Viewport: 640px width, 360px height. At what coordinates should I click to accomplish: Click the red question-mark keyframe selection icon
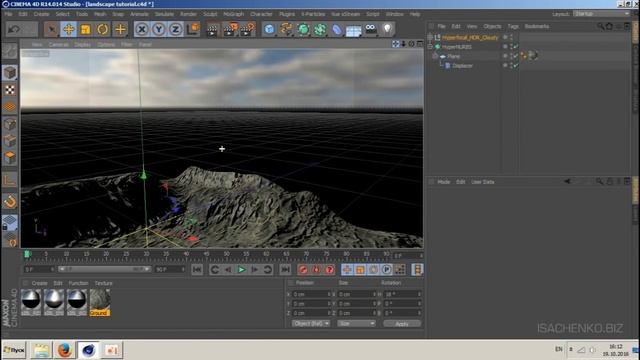(x=330, y=269)
